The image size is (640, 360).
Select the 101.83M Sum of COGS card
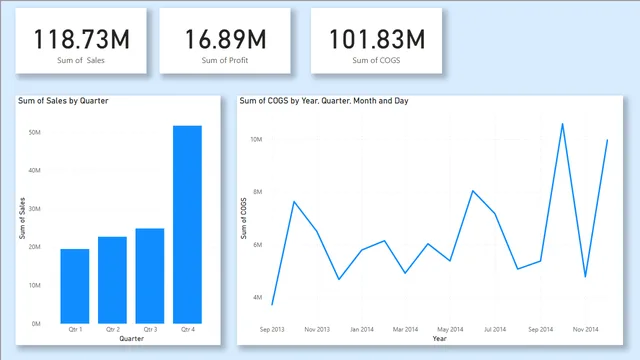(x=376, y=41)
